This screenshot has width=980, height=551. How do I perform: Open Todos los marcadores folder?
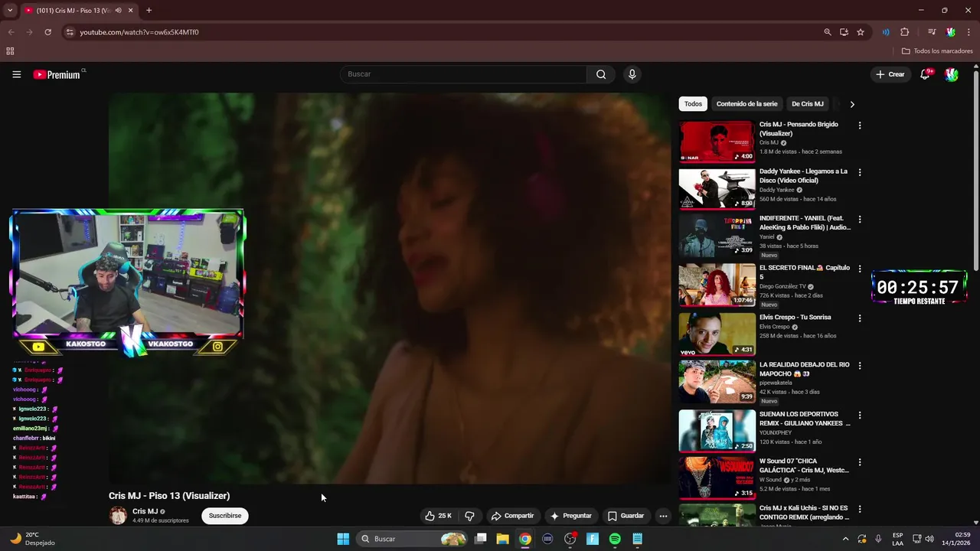tap(937, 51)
